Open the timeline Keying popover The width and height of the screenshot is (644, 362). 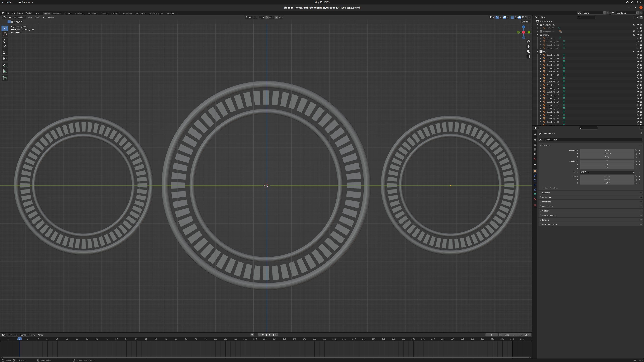click(24, 335)
